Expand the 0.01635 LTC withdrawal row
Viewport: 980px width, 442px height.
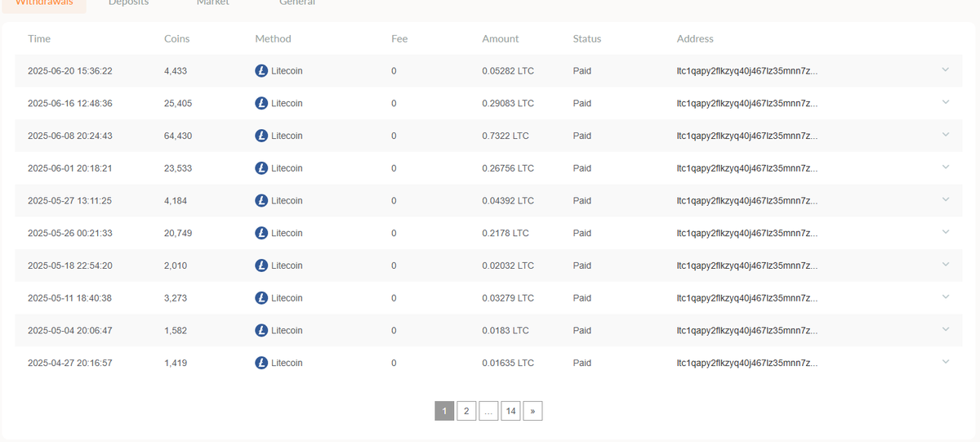[946, 362]
